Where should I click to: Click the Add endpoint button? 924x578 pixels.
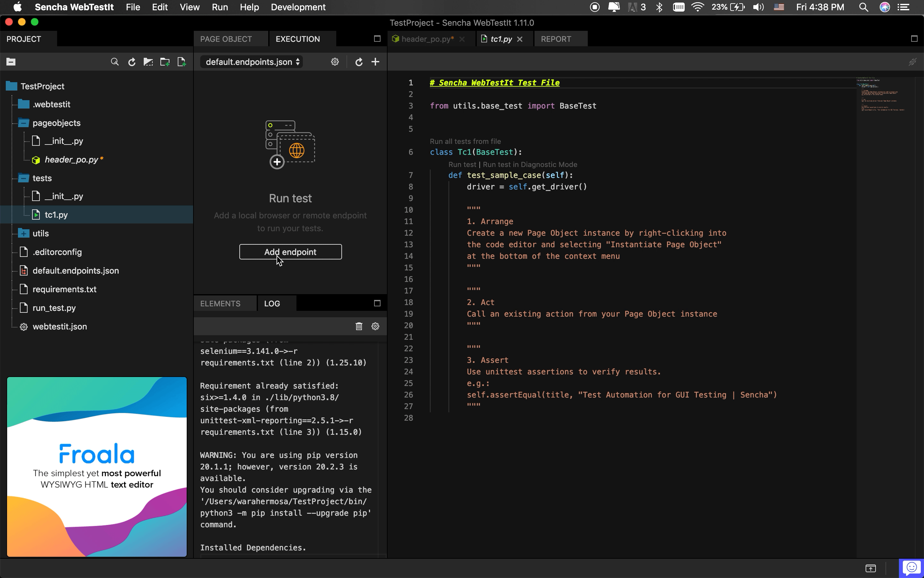[291, 252]
